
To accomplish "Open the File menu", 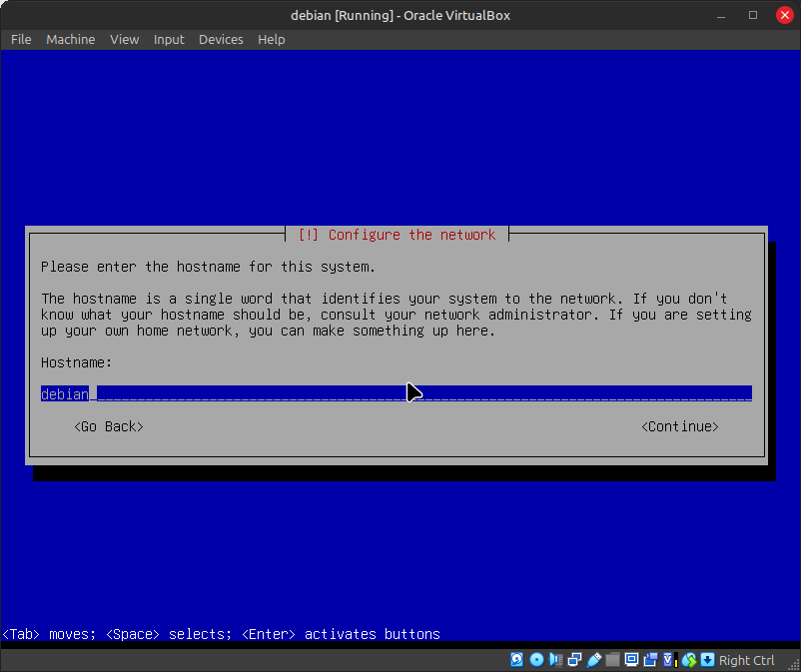I will tap(21, 39).
